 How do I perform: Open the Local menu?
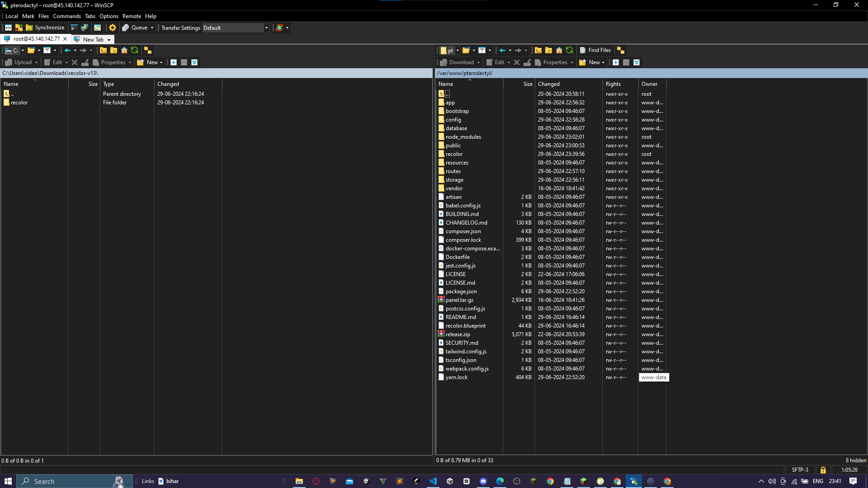[12, 16]
